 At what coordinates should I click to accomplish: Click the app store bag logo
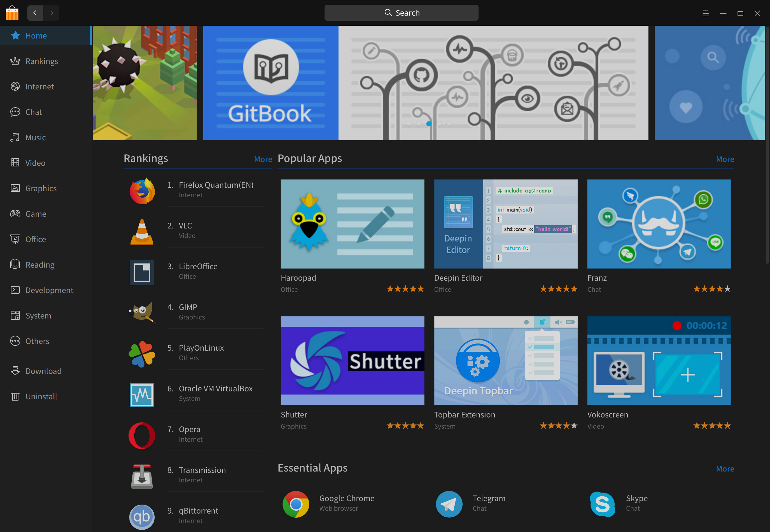pyautogui.click(x=12, y=13)
